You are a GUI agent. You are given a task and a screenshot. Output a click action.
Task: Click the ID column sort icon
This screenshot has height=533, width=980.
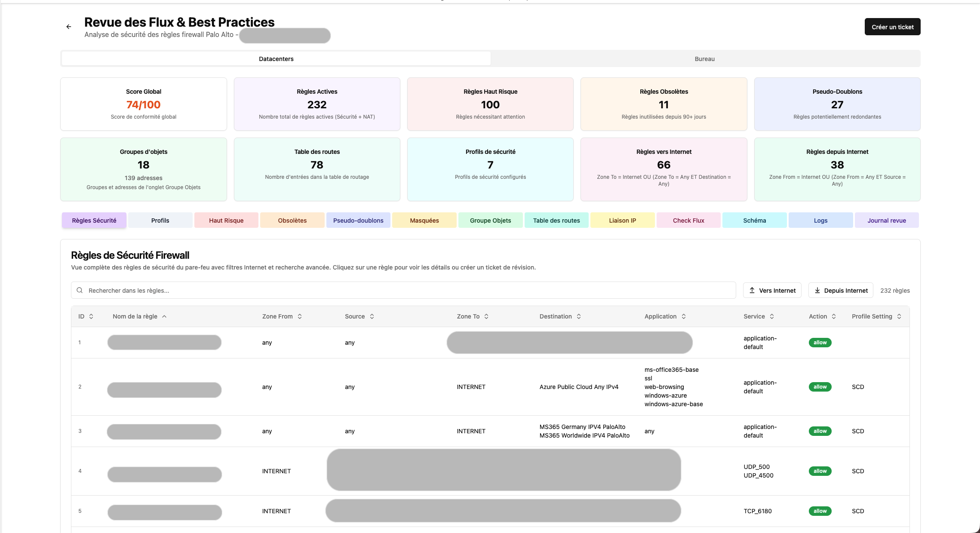tap(91, 316)
